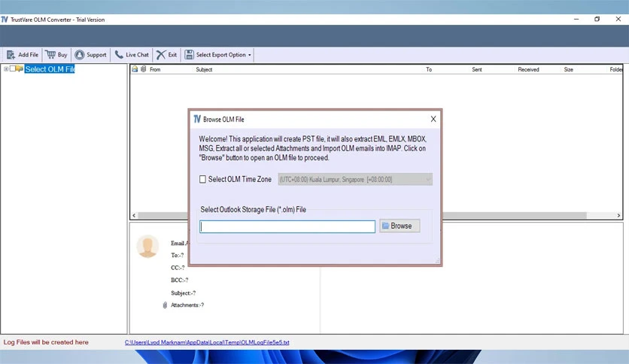The height and width of the screenshot is (364, 629).
Task: Click the folder icon beside Select OLM File
Action: click(x=20, y=68)
